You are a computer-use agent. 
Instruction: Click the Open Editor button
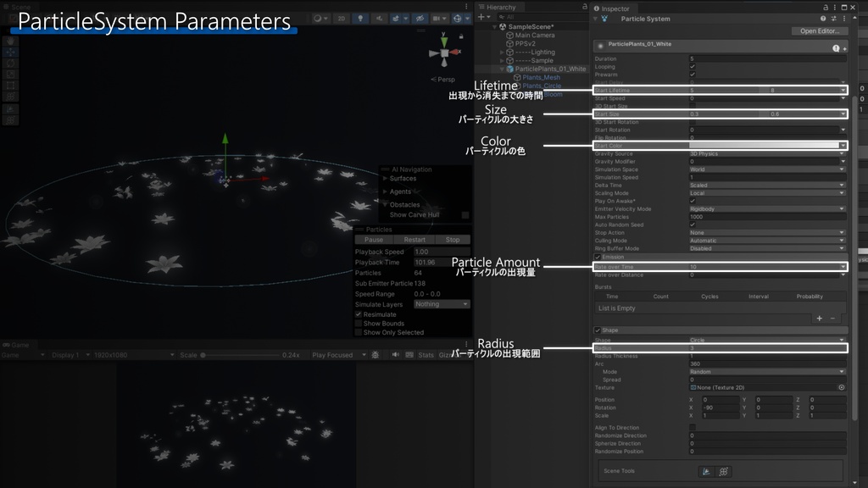[820, 31]
